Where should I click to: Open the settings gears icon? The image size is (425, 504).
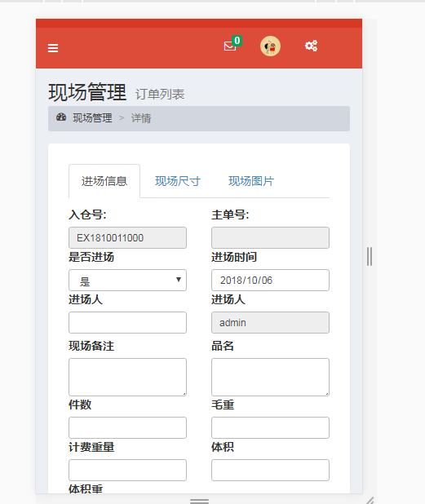311,46
